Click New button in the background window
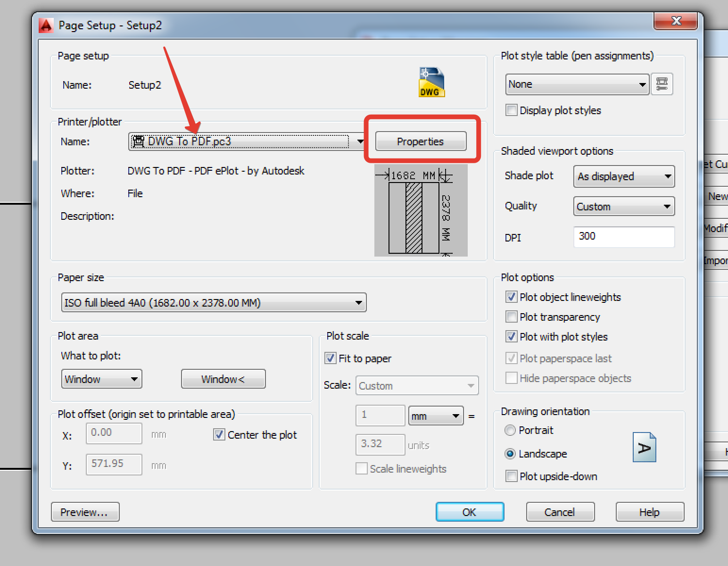The width and height of the screenshot is (728, 566). 716,196
